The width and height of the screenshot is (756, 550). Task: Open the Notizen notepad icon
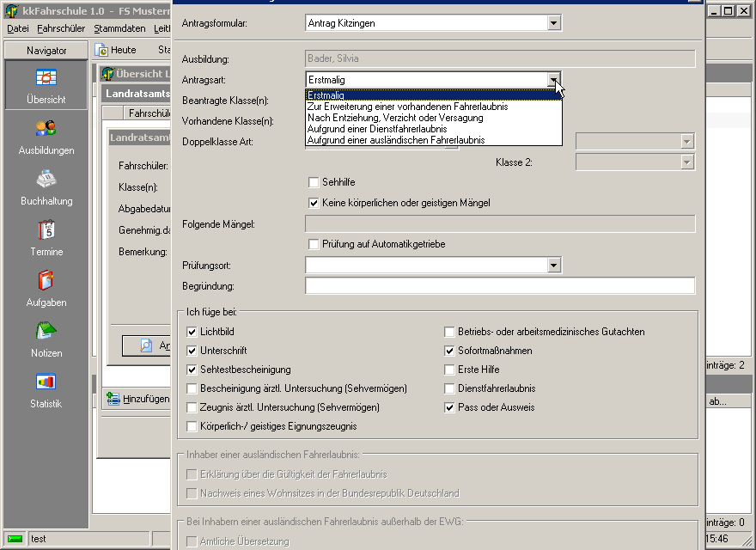[46, 331]
